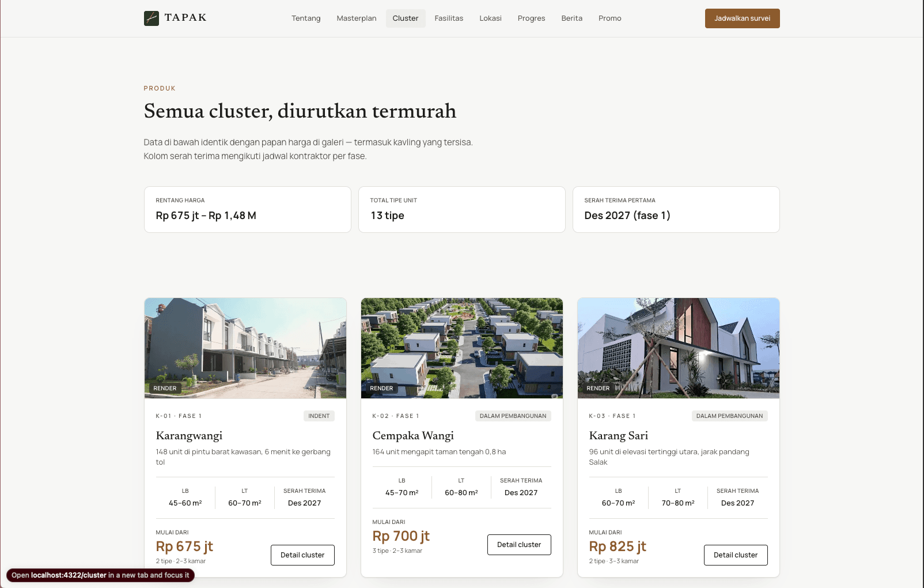The image size is (924, 588).
Task: Click the Karang Sari card title
Action: coord(619,436)
